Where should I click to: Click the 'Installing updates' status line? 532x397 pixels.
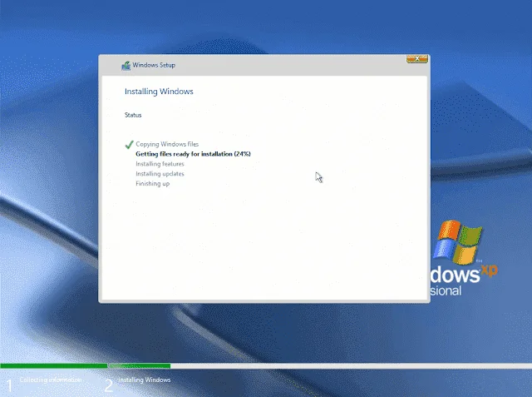point(160,174)
